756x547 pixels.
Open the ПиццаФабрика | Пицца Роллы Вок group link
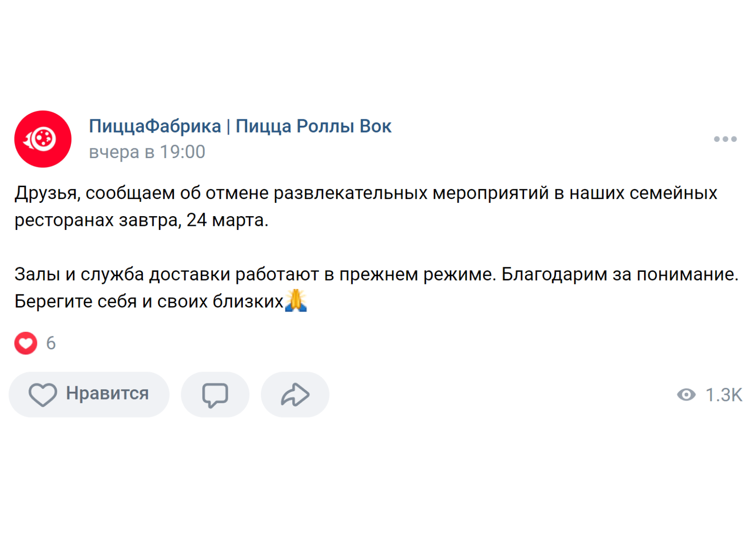coord(240,126)
